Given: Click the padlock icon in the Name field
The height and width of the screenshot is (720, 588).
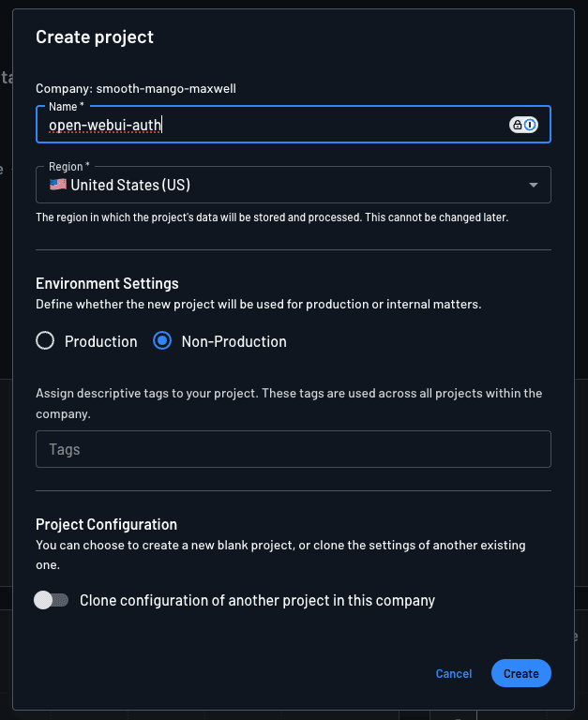Looking at the screenshot, I should (517, 125).
